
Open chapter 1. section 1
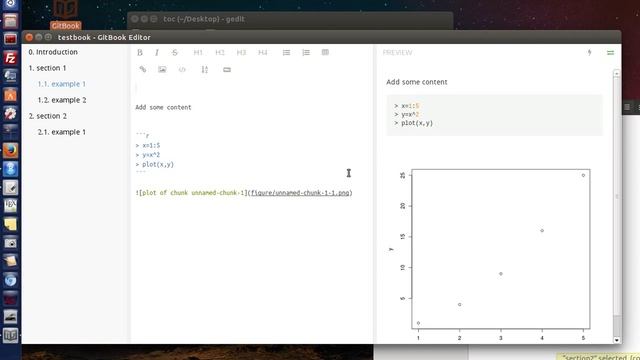(x=47, y=68)
